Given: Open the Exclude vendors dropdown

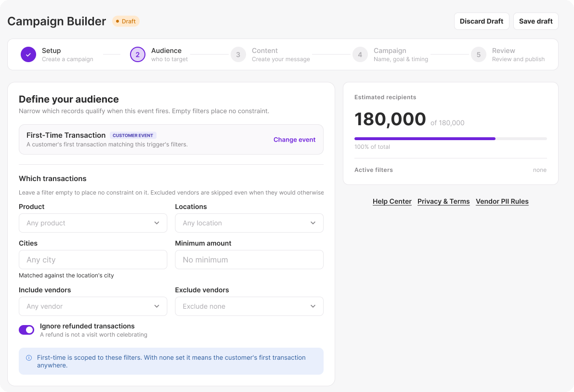Looking at the screenshot, I should (249, 306).
